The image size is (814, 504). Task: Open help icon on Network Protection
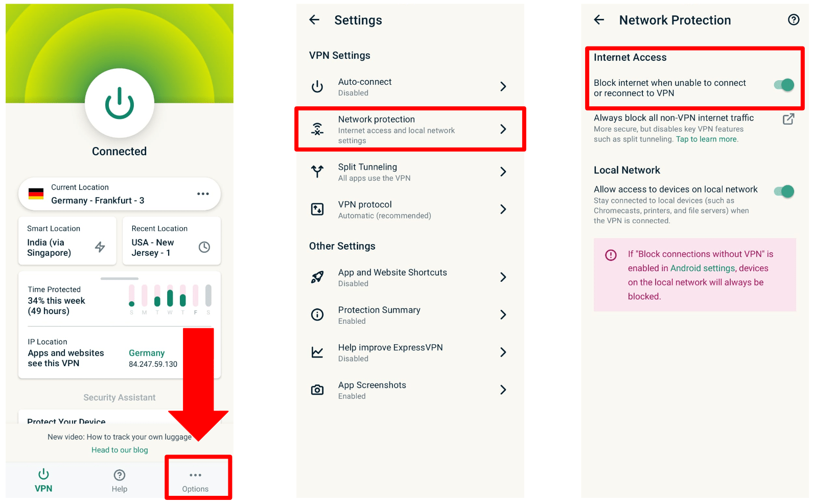[x=794, y=20]
